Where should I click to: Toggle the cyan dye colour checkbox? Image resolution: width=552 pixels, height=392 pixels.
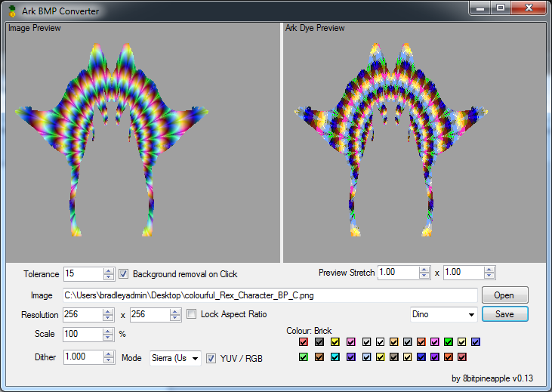(335, 357)
